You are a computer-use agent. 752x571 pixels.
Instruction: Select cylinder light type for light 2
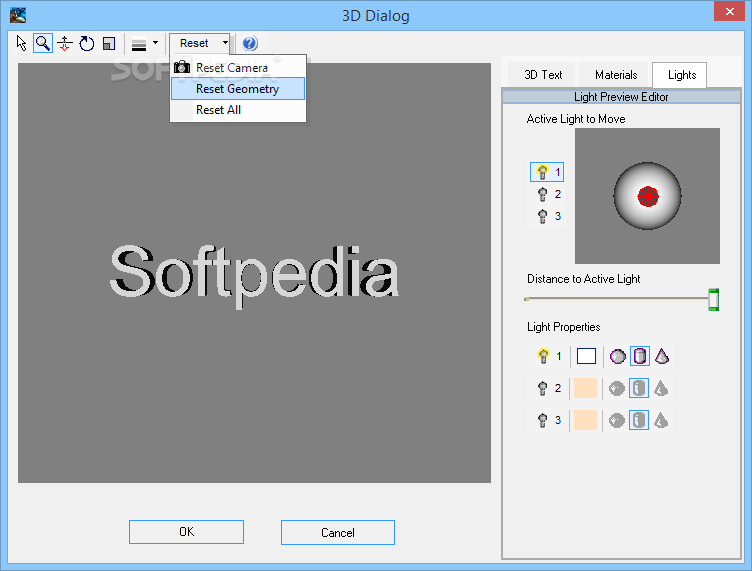pos(639,388)
